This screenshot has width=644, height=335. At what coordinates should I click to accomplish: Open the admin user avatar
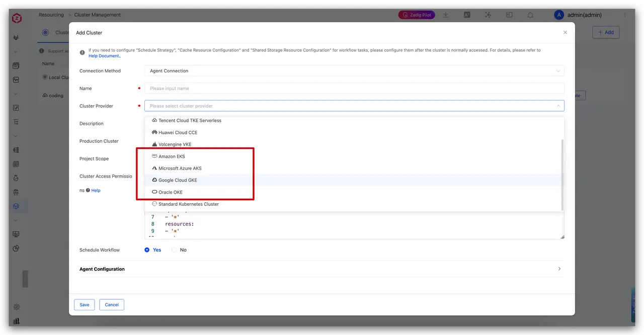tap(558, 15)
